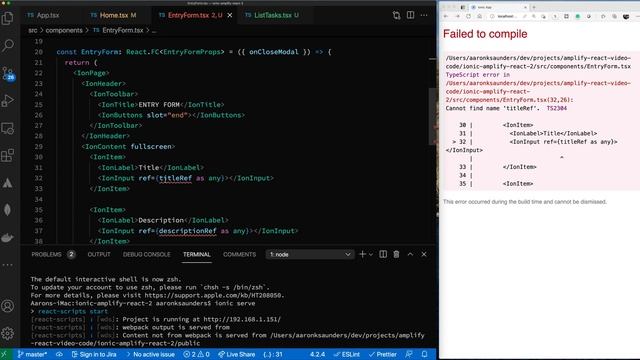Viewport: 640px width, 360px height.
Task: Open a new browser tab with plus
Action: pos(533,7)
